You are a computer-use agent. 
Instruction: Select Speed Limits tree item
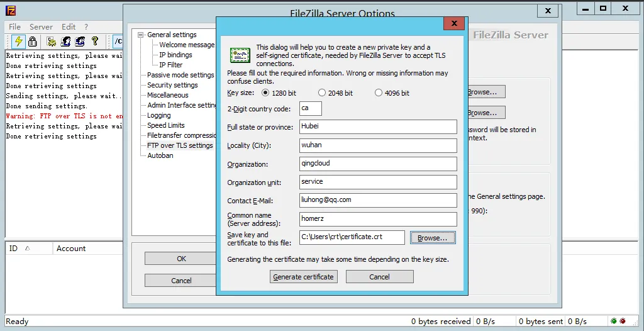[x=166, y=125]
